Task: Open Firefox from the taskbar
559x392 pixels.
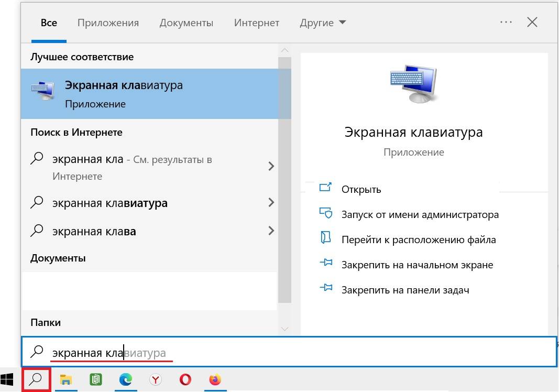Action: (215, 380)
